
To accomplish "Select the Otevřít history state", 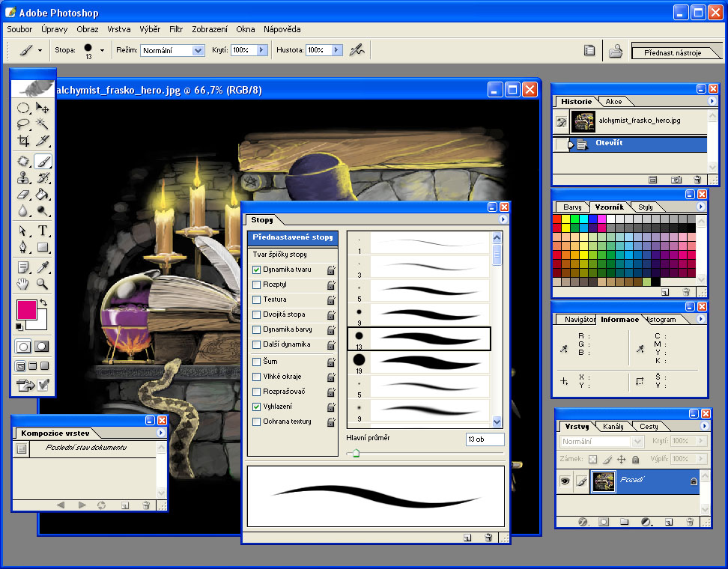I will [x=631, y=144].
